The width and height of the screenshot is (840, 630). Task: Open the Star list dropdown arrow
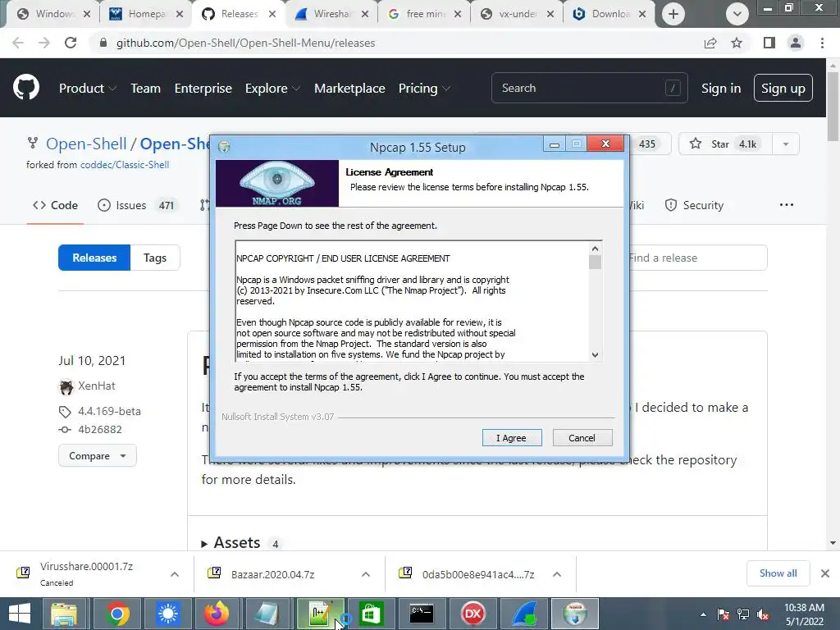click(x=785, y=144)
